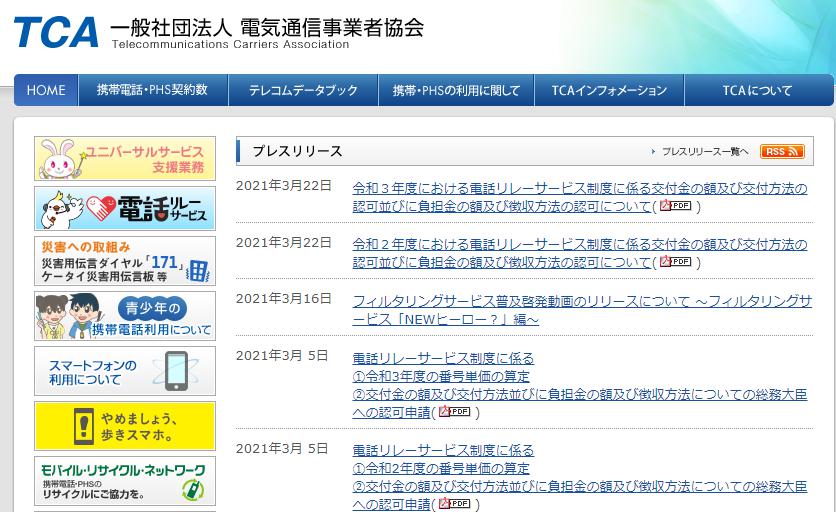Screen dimensions: 836x512
Task: Open 携帯電話・PHS契約数 menu tab
Action: (x=153, y=90)
